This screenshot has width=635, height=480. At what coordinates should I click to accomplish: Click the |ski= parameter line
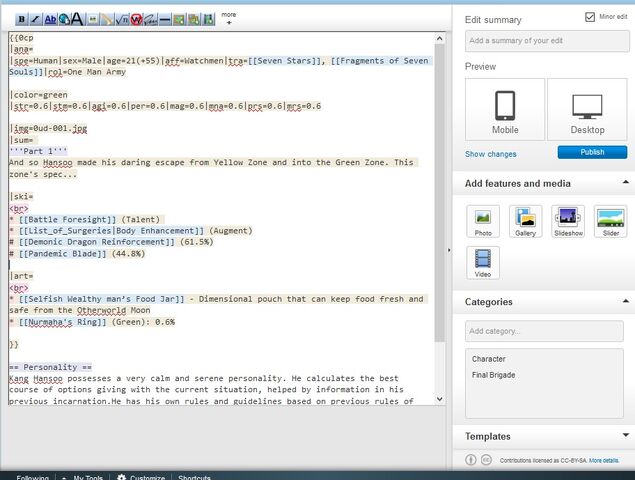click(21, 197)
